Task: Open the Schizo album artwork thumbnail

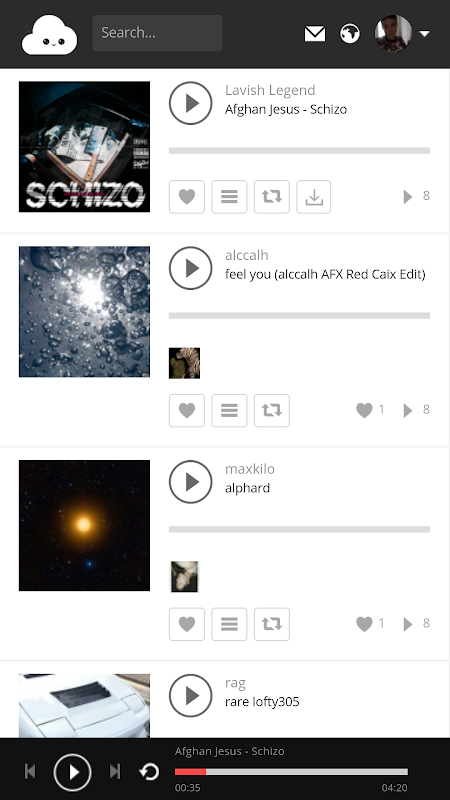Action: [x=84, y=147]
